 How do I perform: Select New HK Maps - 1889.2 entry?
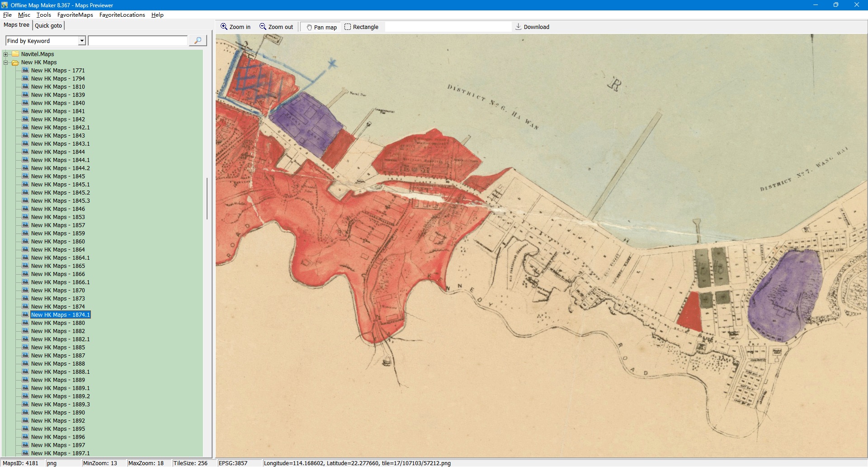point(60,396)
